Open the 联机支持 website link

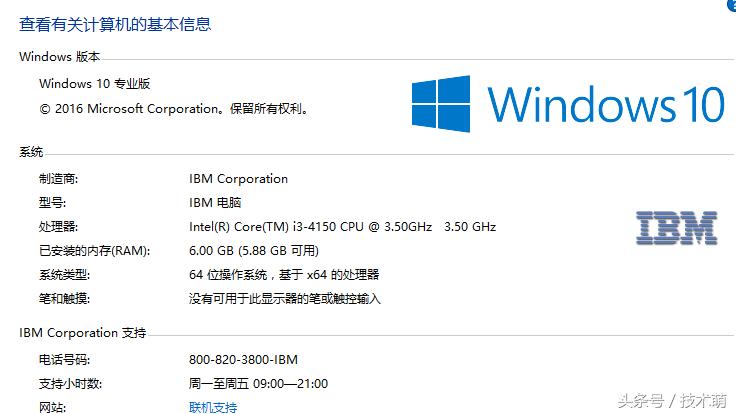pyautogui.click(x=213, y=408)
